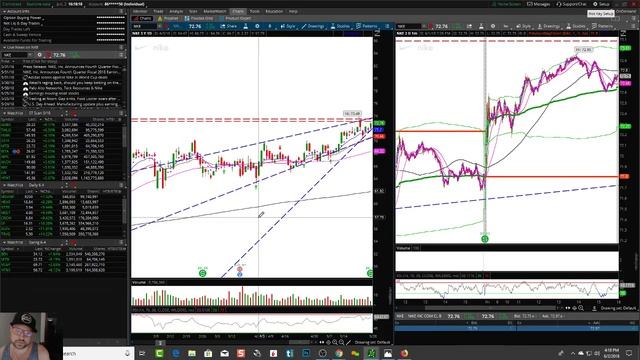Screen dimensions: 640x360
Task: Click magenta price label on left chart axis
Action: click(379, 151)
